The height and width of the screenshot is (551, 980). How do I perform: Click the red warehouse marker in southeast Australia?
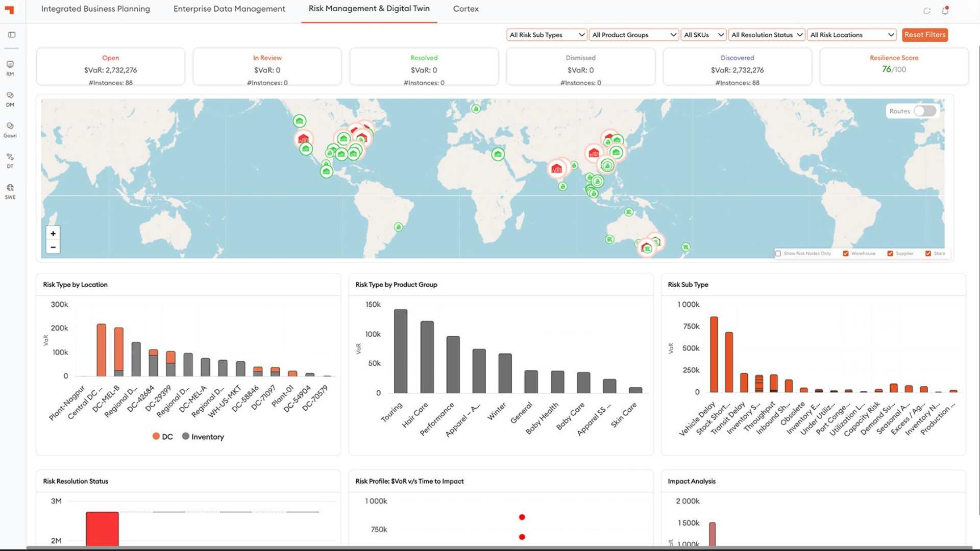647,248
